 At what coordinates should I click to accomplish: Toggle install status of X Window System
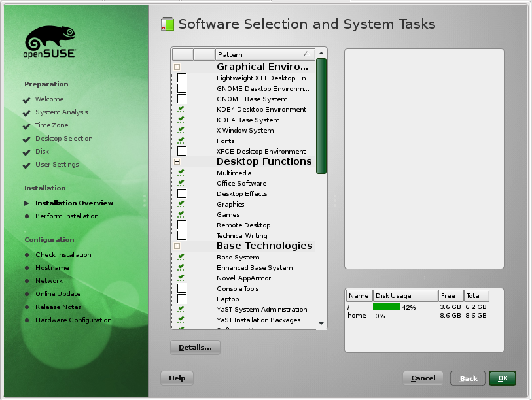pyautogui.click(x=181, y=130)
